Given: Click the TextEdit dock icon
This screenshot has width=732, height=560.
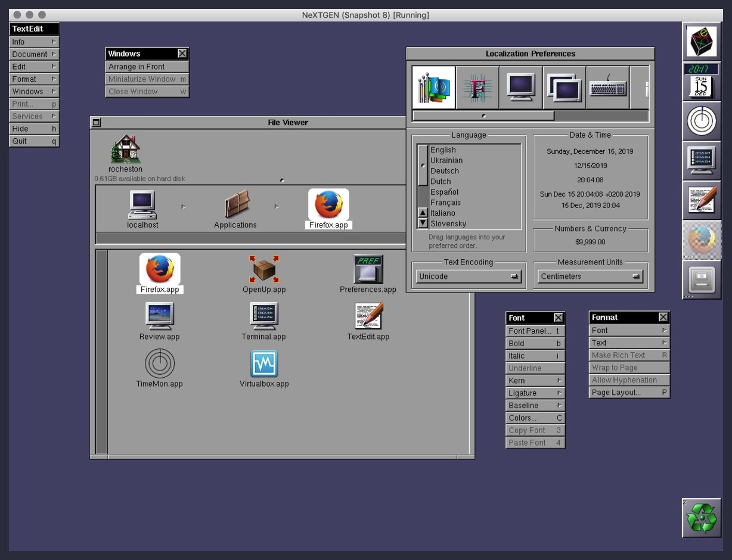Looking at the screenshot, I should [x=702, y=200].
